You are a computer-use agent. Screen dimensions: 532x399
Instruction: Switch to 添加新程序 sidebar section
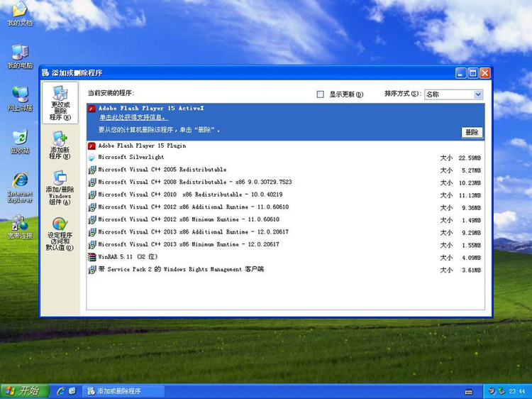pyautogui.click(x=60, y=145)
